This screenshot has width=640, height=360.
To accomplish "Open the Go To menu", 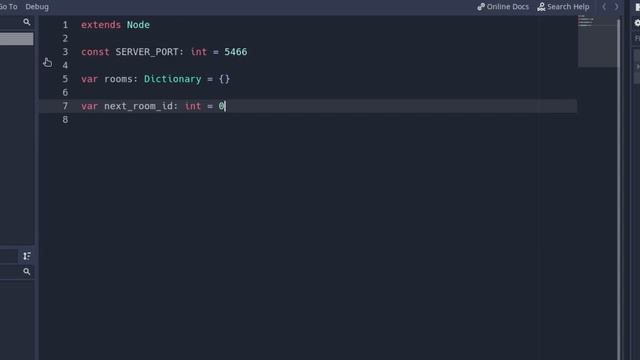I will (8, 7).
